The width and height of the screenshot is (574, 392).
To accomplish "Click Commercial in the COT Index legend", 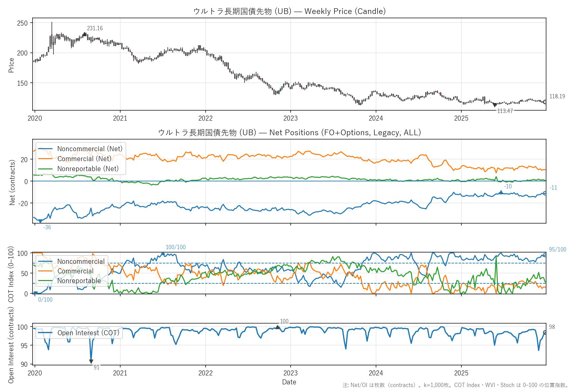I will 75,271.
